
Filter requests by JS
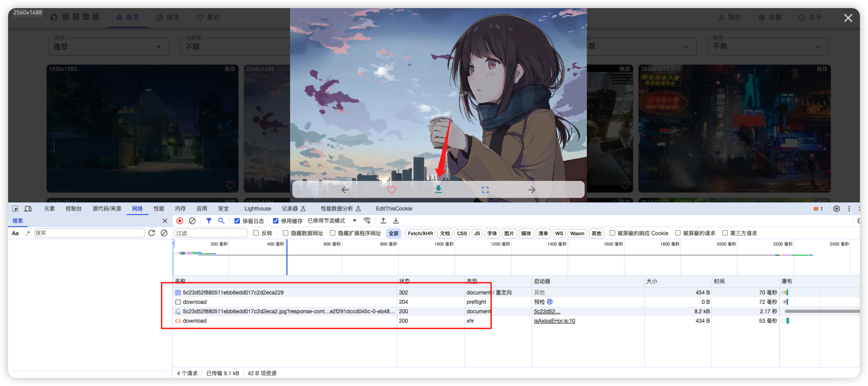(x=477, y=233)
